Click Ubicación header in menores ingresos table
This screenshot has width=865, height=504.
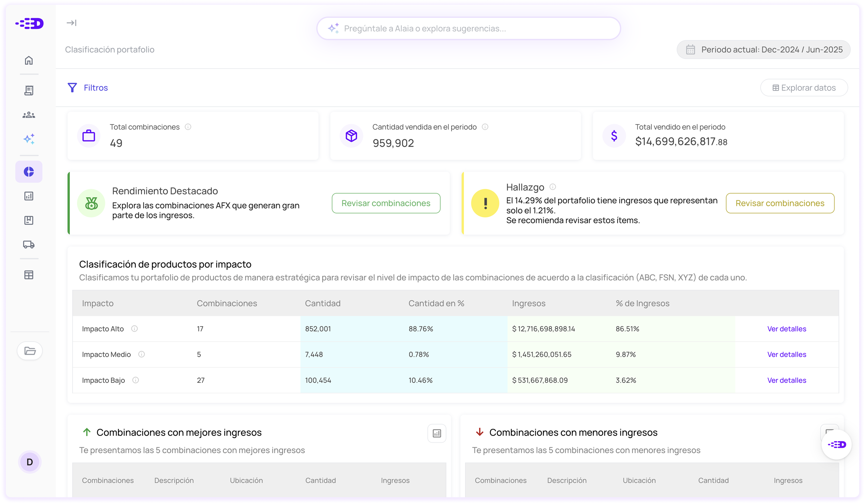pyautogui.click(x=639, y=480)
